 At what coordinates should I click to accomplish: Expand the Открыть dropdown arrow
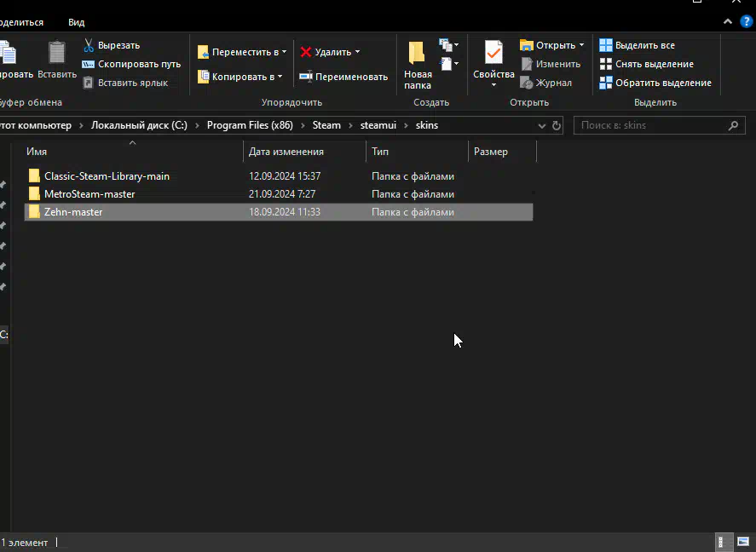pyautogui.click(x=581, y=45)
